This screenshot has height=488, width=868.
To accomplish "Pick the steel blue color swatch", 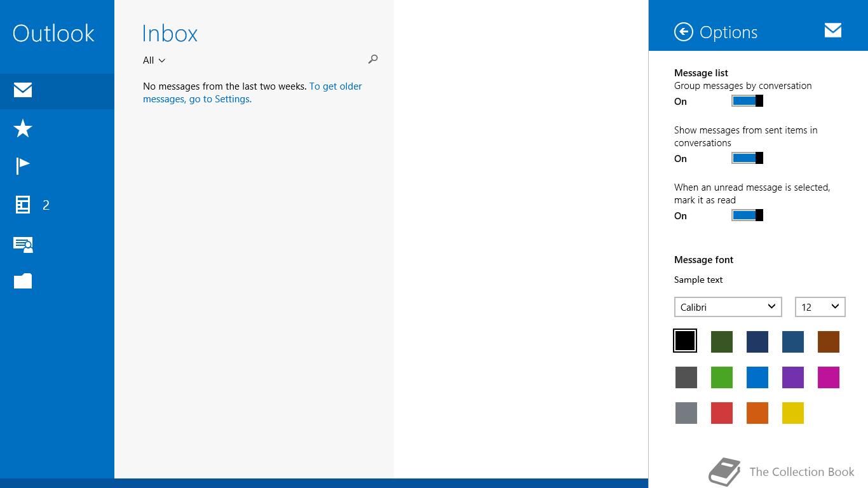I will pos(793,342).
